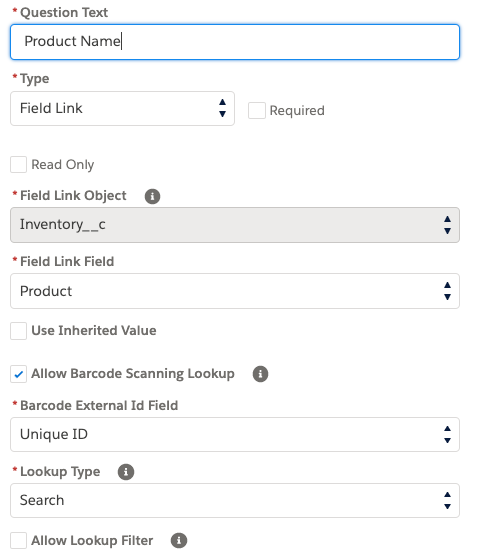Tick the Read Only checkbox
Viewport: 477px width, 557px height.
pos(18,164)
